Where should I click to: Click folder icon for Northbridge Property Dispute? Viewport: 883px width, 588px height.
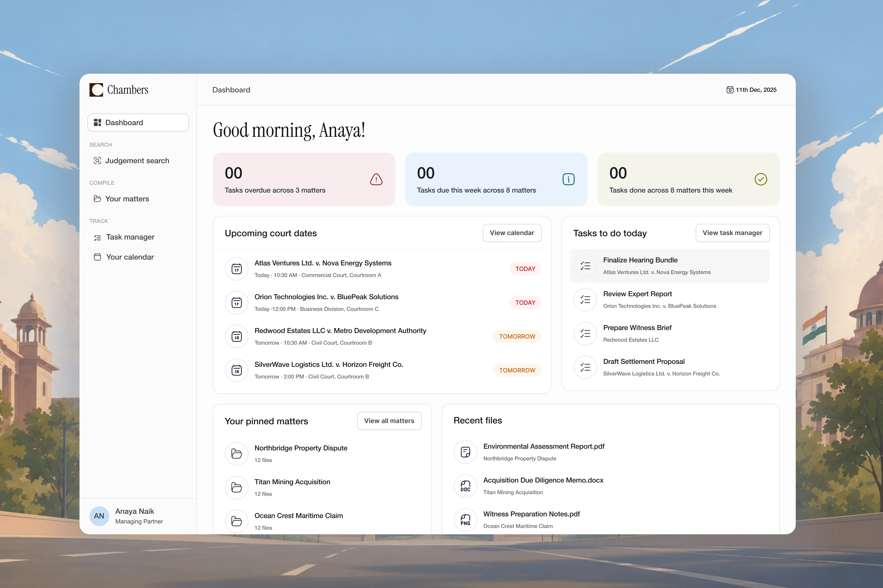click(x=237, y=454)
